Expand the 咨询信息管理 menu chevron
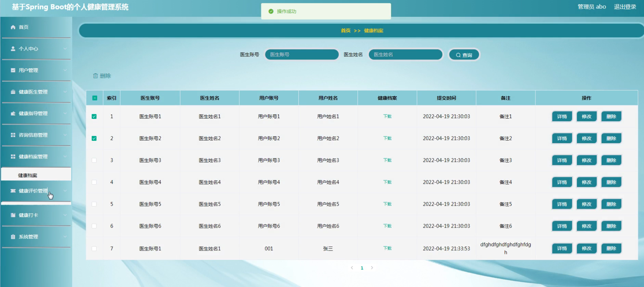This screenshot has height=287, width=644. pyautogui.click(x=65, y=135)
